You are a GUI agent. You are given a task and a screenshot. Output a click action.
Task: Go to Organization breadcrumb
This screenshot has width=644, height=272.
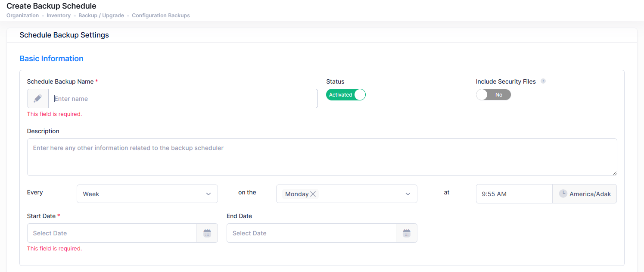(22, 16)
